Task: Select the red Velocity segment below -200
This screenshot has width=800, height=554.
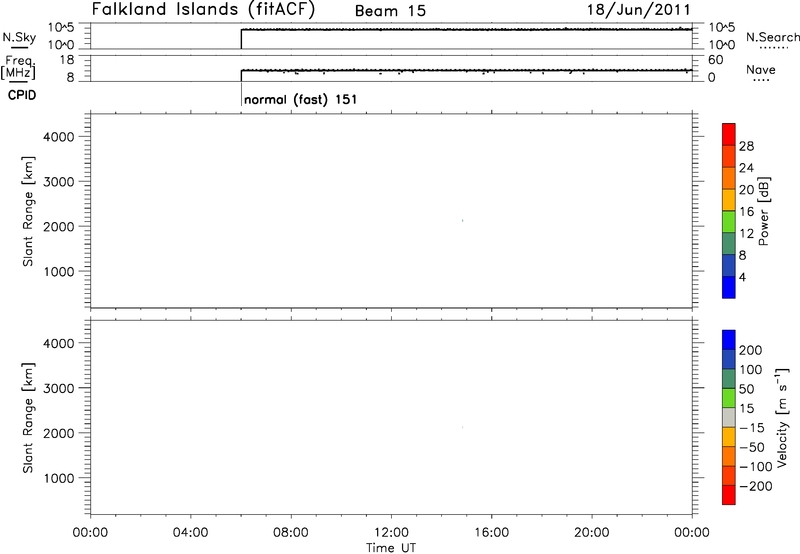Action: (729, 495)
